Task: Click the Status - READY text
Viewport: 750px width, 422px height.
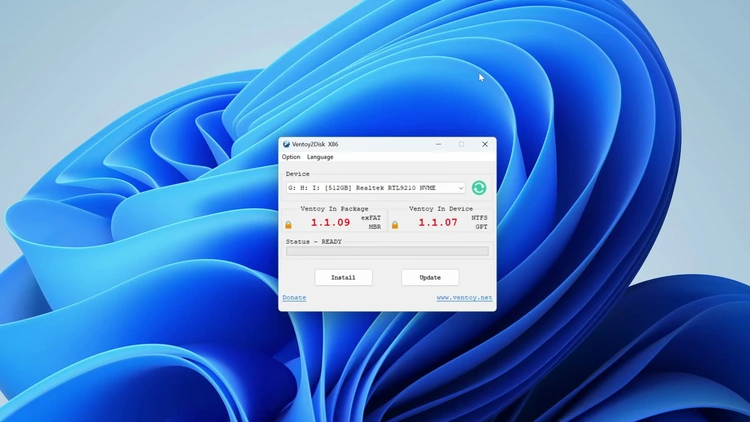Action: (x=314, y=242)
